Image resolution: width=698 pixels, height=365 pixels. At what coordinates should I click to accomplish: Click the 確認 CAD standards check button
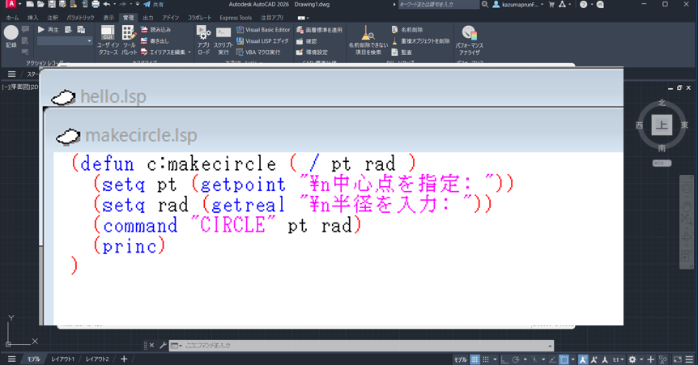coord(306,41)
